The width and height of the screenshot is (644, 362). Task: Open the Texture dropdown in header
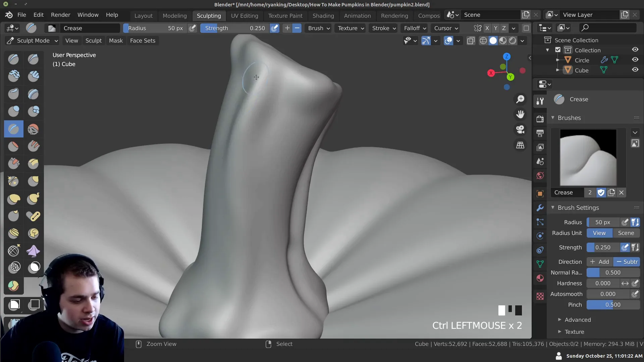coord(351,28)
